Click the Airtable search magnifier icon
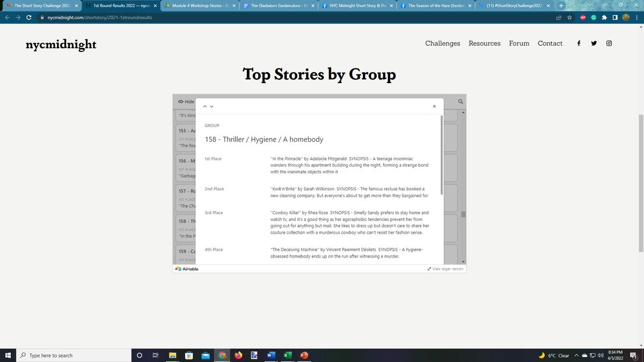This screenshot has width=644, height=362. coord(460,102)
